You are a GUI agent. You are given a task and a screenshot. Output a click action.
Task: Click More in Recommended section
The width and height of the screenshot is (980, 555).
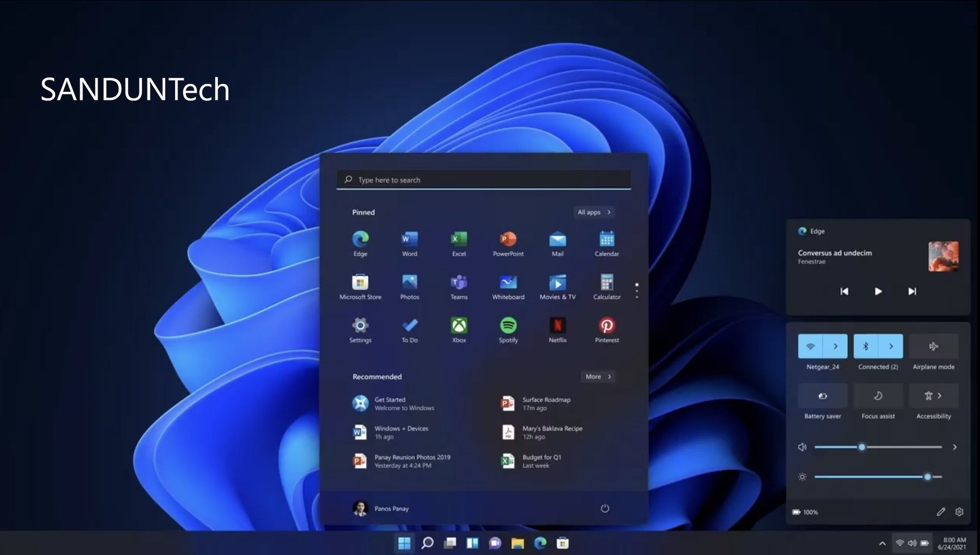598,377
